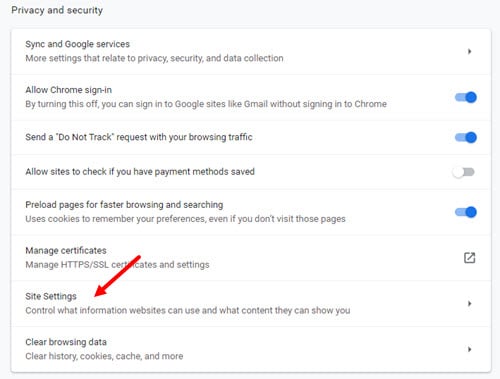Toggle Allow Chrome sign-in switch off

tap(466, 97)
